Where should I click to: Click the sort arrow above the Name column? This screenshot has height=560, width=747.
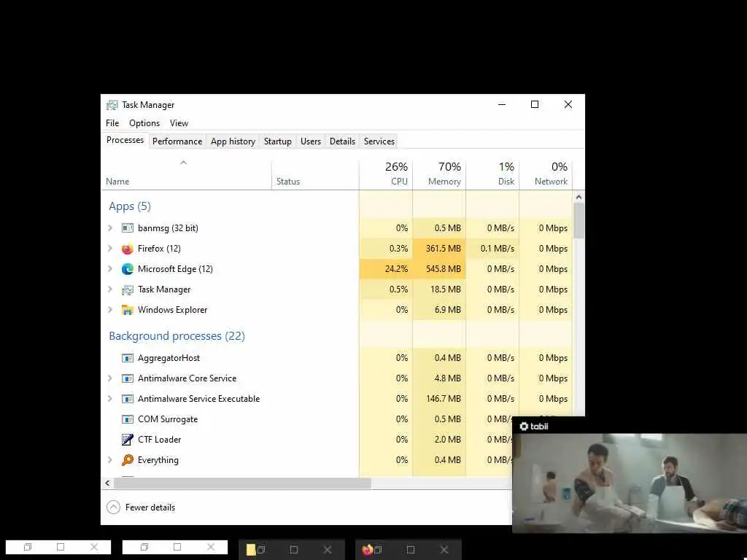pyautogui.click(x=183, y=163)
